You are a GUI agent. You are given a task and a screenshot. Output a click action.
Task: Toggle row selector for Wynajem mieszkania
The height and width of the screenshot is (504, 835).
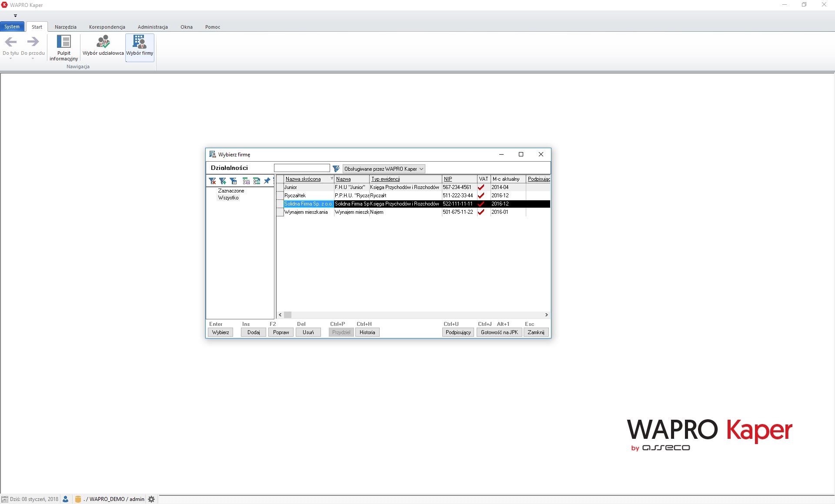(280, 212)
